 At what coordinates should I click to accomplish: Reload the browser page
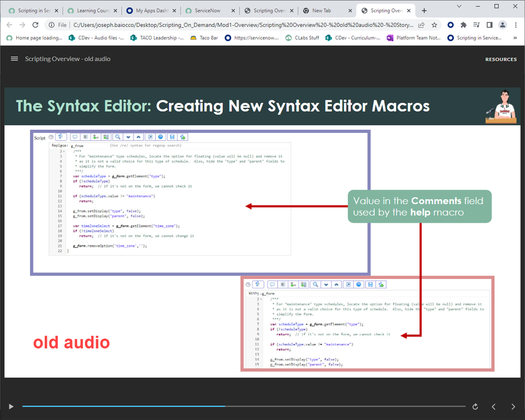point(36,25)
